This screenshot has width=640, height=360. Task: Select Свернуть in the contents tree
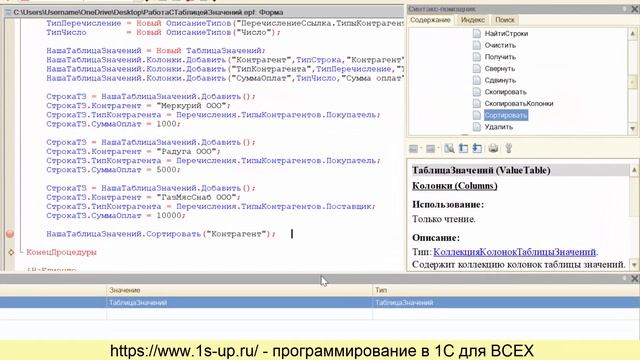500,69
